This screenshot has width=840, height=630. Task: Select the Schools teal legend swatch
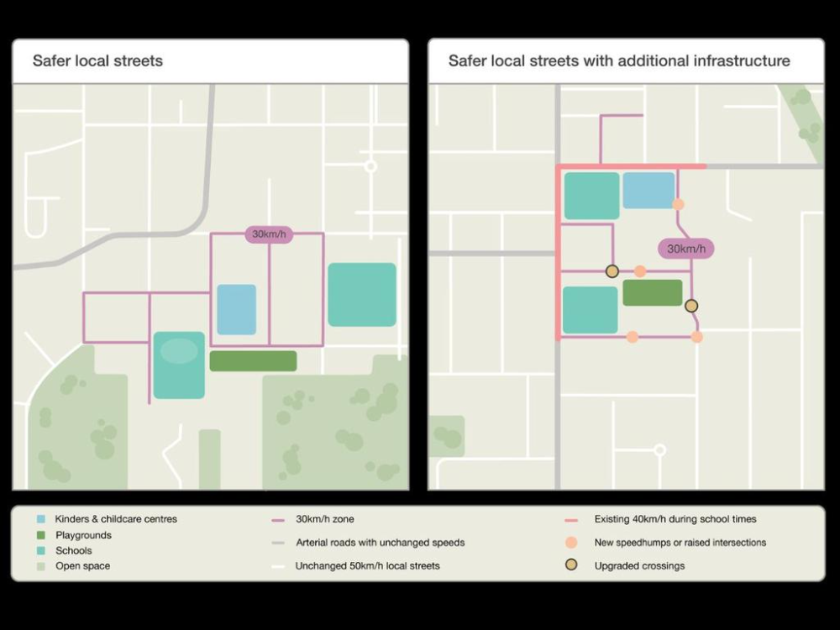(41, 551)
